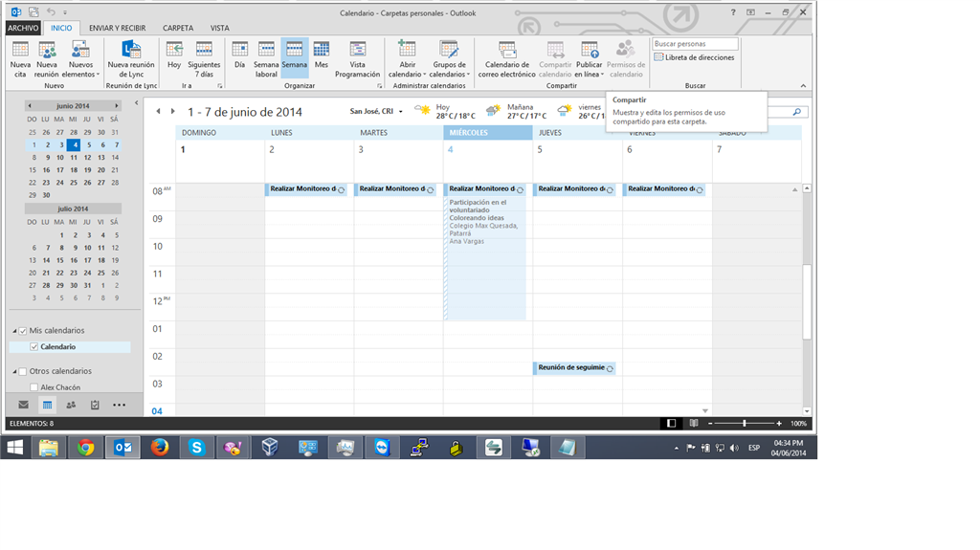Screen dimensions: 980x550
Task: Select June 4 in mini calendar
Action: point(73,145)
